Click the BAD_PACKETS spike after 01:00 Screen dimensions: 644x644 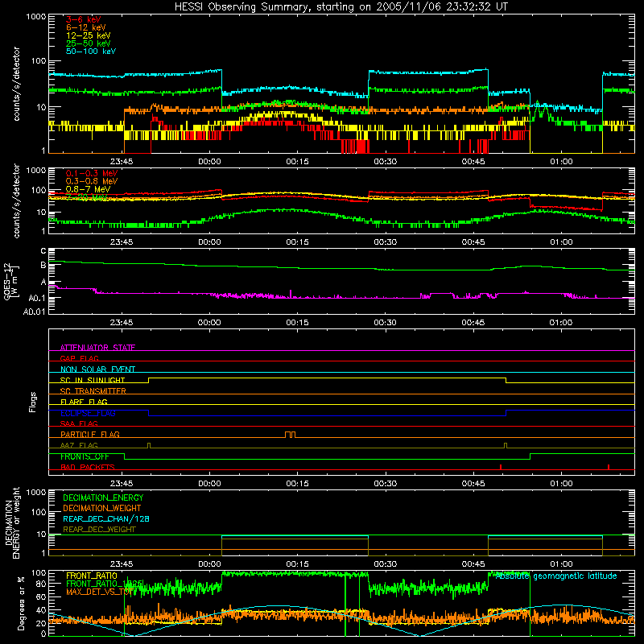coord(609,467)
